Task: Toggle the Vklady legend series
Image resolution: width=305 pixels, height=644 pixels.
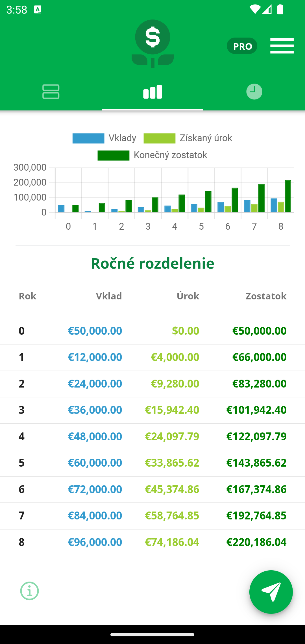Action: pos(104,138)
